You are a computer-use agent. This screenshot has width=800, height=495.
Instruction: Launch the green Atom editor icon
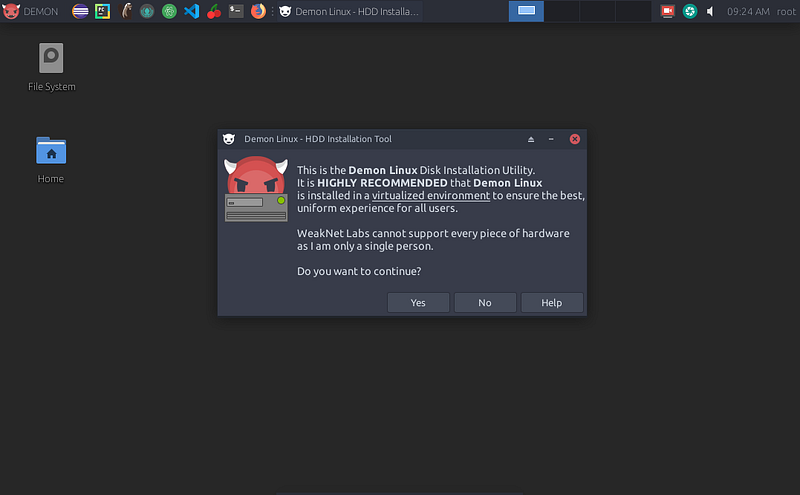[x=169, y=11]
